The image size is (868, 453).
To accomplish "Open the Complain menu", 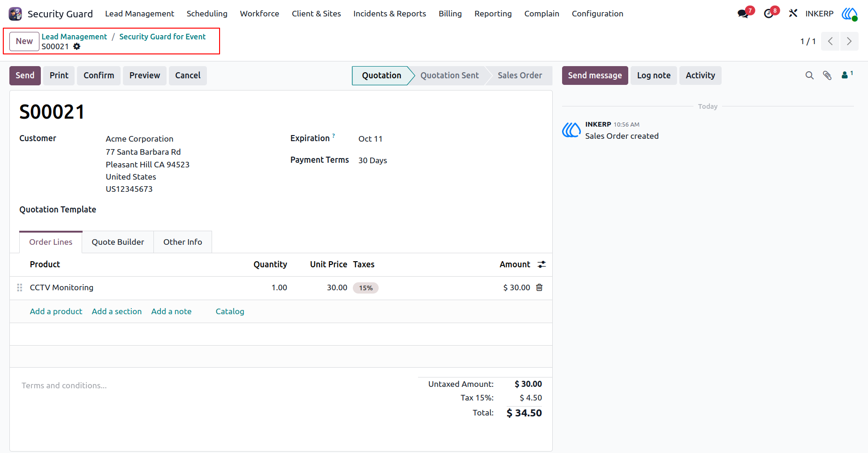I will 541,14.
